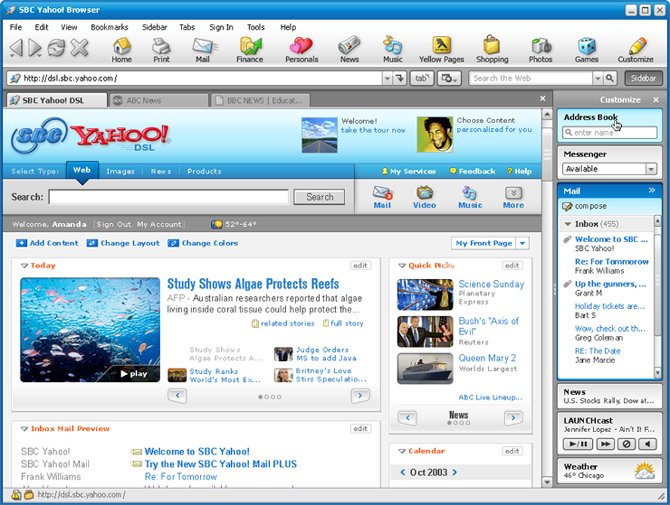Image resolution: width=670 pixels, height=505 pixels.
Task: Open Music from the main toolbar
Action: pos(393,50)
